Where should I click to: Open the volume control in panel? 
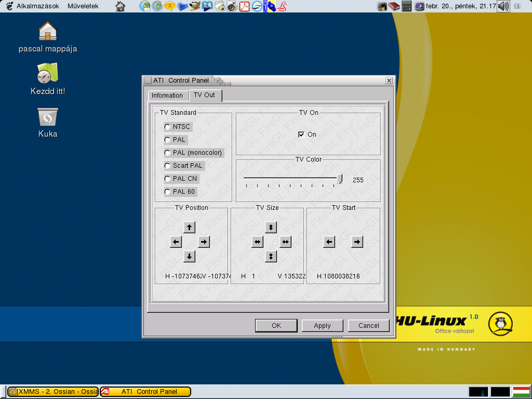coord(503,6)
